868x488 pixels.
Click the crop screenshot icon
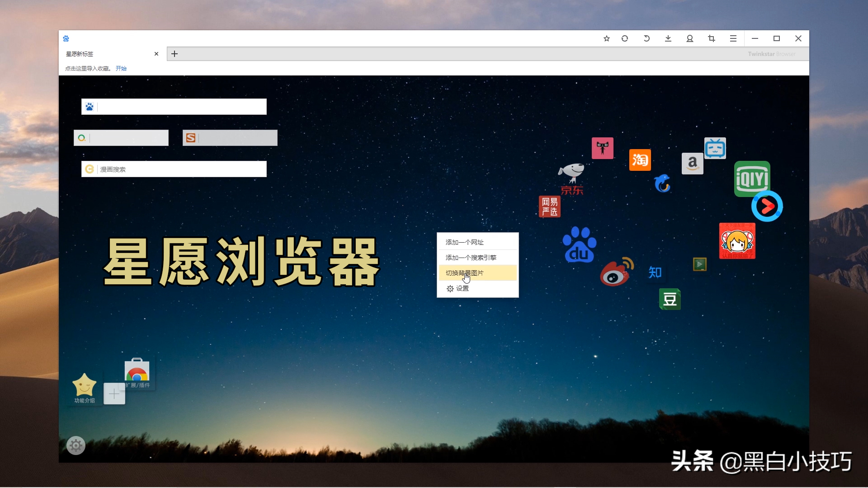712,39
